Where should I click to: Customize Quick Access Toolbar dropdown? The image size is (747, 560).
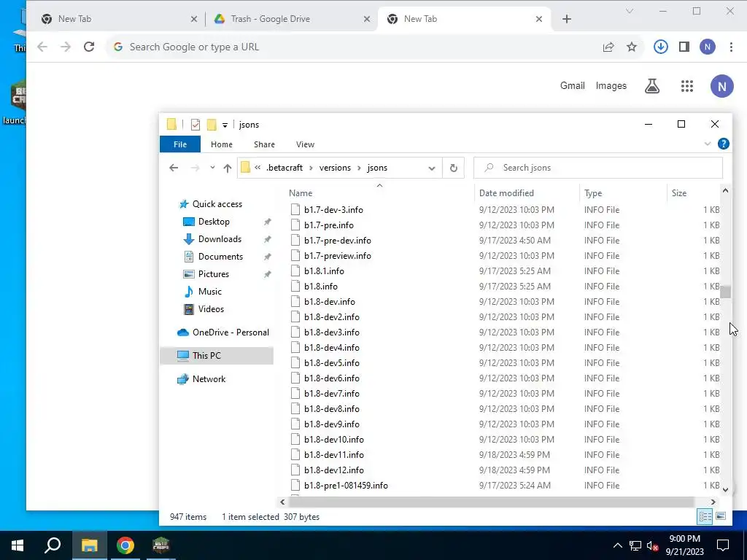(x=225, y=125)
